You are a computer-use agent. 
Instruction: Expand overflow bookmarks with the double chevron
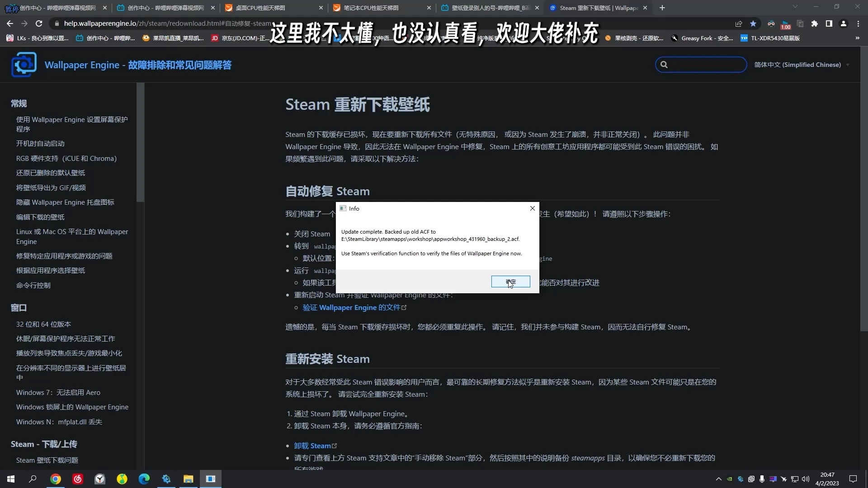click(858, 38)
